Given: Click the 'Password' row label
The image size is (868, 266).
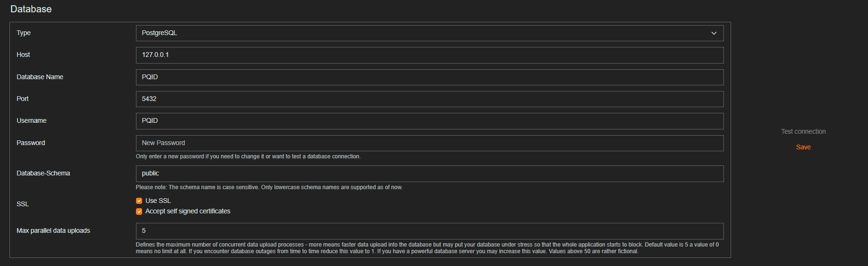Looking at the screenshot, I should click(x=31, y=143).
